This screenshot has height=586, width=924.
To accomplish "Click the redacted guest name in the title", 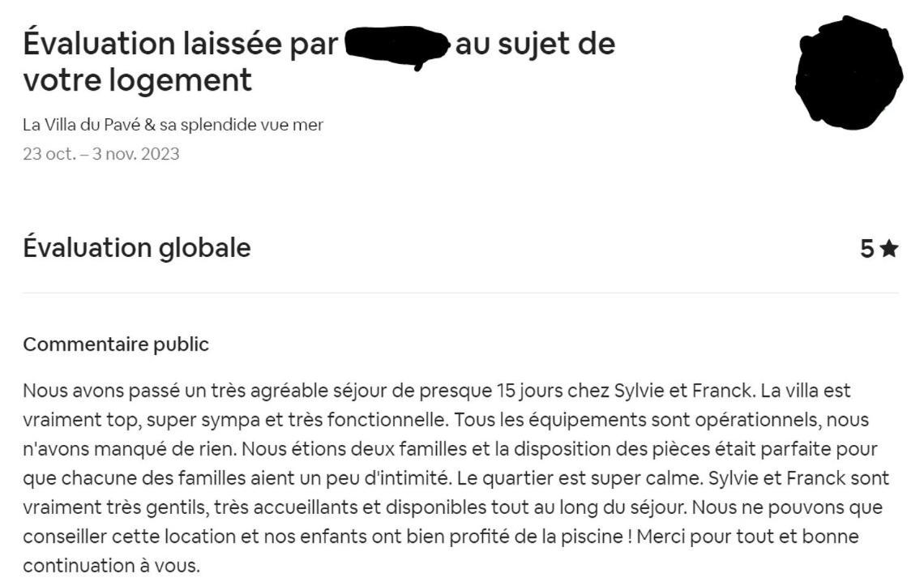I will (x=396, y=47).
